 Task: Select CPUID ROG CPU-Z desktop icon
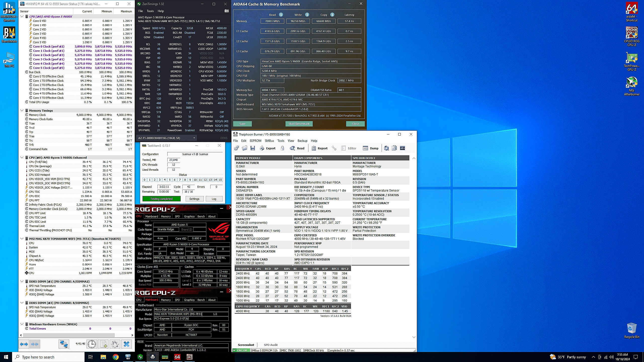click(632, 37)
